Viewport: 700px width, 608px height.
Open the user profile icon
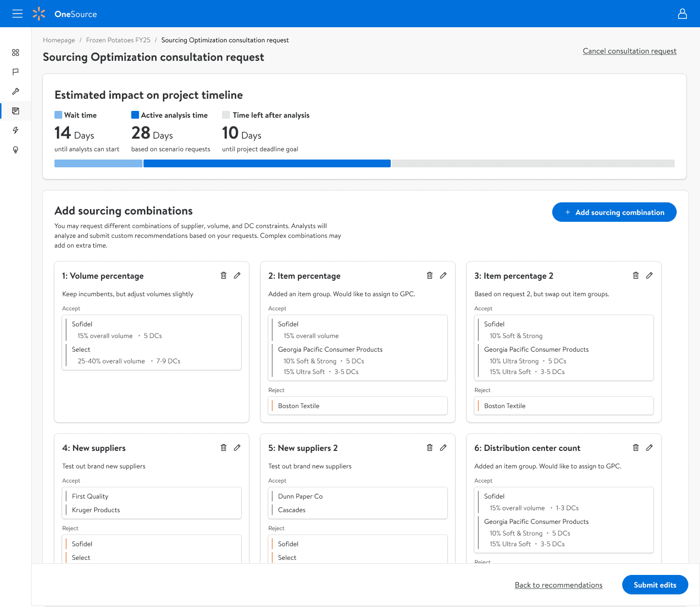coord(682,14)
